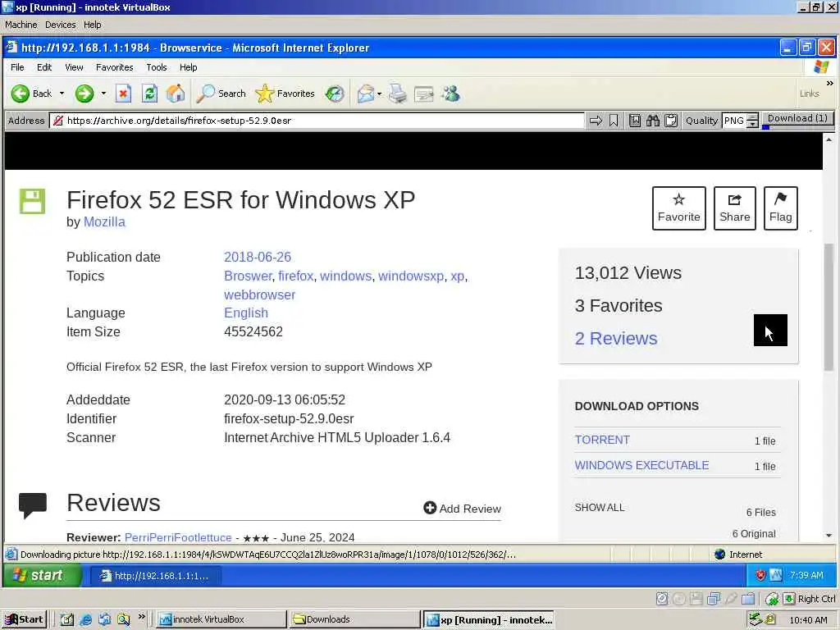Open the Tools menu
This screenshot has width=840, height=630.
tap(157, 67)
